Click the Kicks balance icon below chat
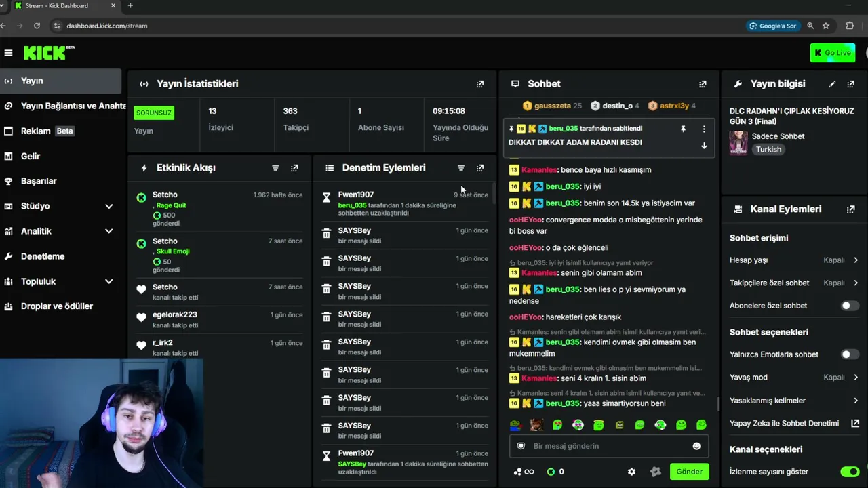The height and width of the screenshot is (488, 868). point(551,472)
